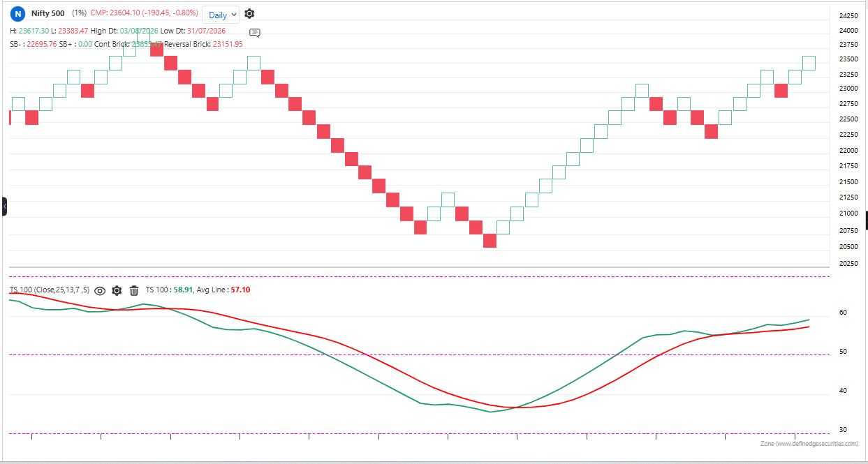Click the 24250 price axis label
868x464 pixels.
pyautogui.click(x=848, y=15)
